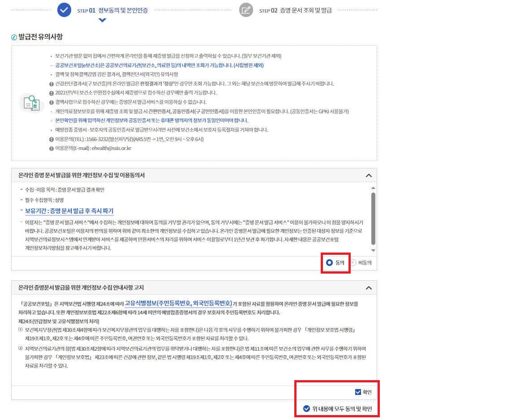Viewport: 516px width, 420px height.
Task: Click blue check icon beside 위 내용에 모두 동의
Action: 306,408
